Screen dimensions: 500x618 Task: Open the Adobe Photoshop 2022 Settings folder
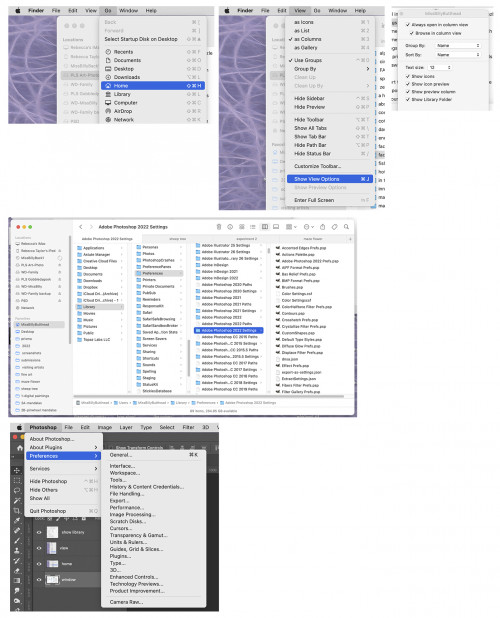[x=229, y=331]
